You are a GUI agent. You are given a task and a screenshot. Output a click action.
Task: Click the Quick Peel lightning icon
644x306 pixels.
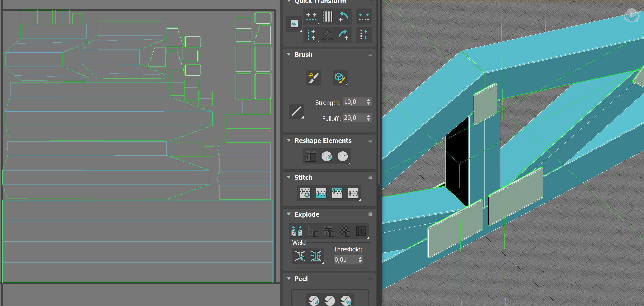point(314,300)
